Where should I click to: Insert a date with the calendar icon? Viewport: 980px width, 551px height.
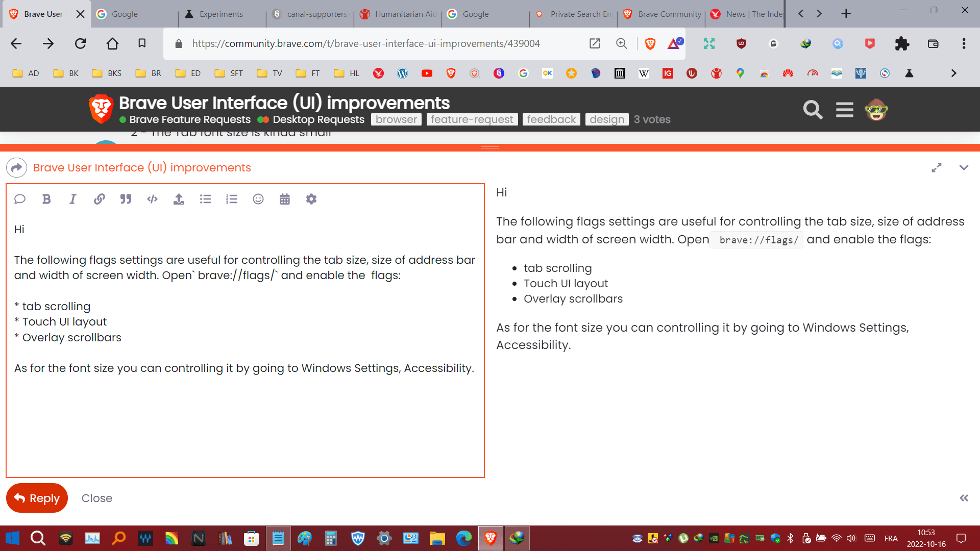(285, 199)
